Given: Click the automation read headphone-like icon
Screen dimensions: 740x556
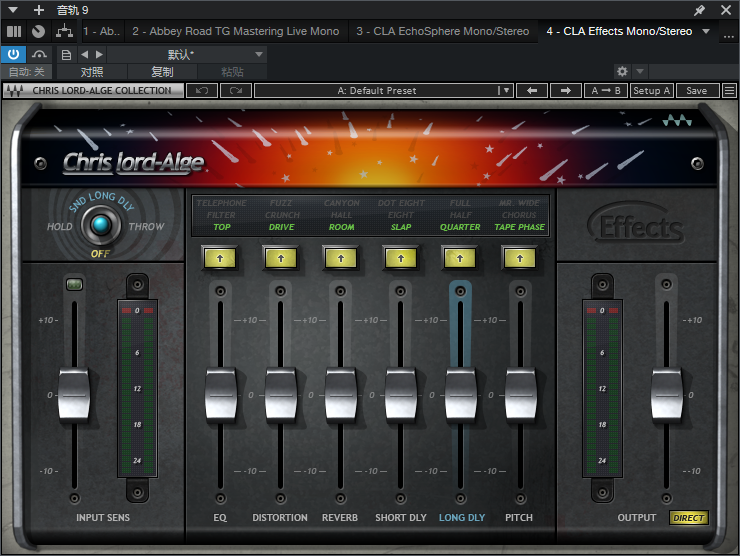Looking at the screenshot, I should (x=39, y=55).
